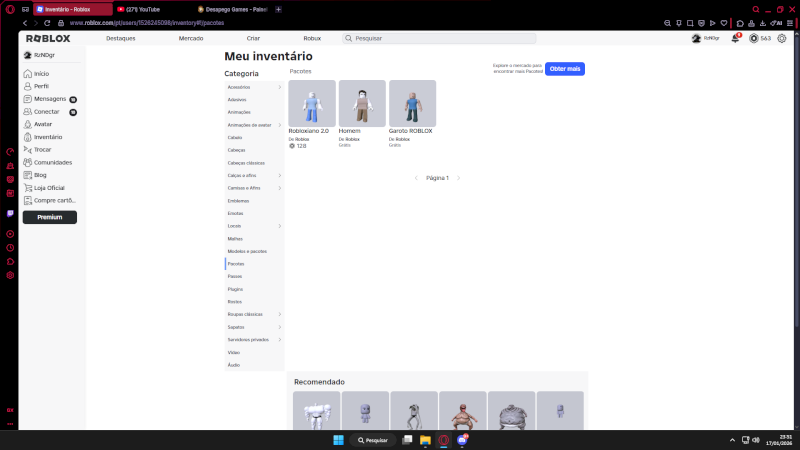Viewport: 800px width, 450px height.
Task: Open the Robloxiano 2.0 package thumbnail
Action: (x=312, y=104)
